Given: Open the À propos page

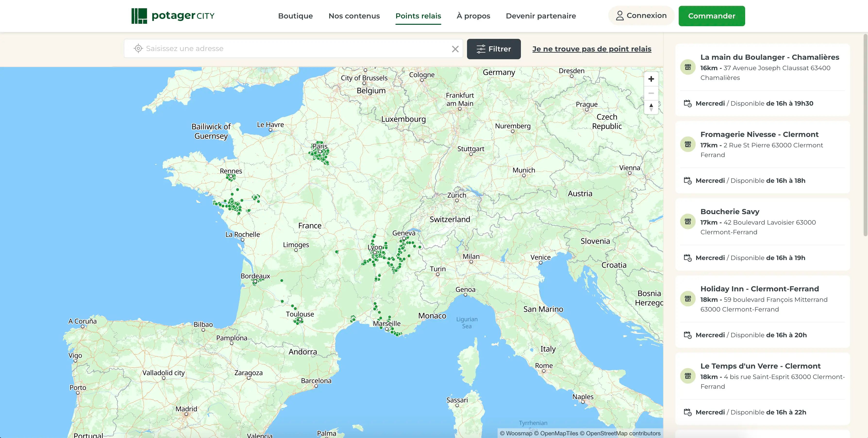Looking at the screenshot, I should tap(473, 16).
